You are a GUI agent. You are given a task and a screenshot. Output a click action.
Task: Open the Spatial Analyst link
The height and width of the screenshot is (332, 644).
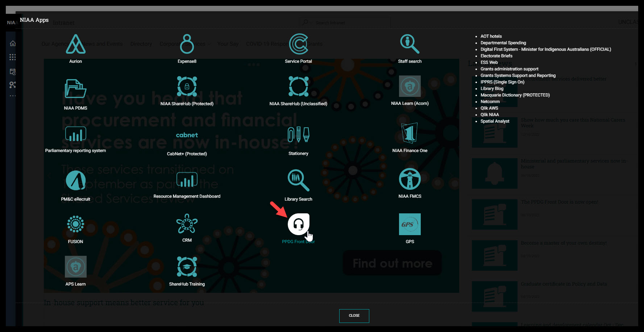pos(495,121)
